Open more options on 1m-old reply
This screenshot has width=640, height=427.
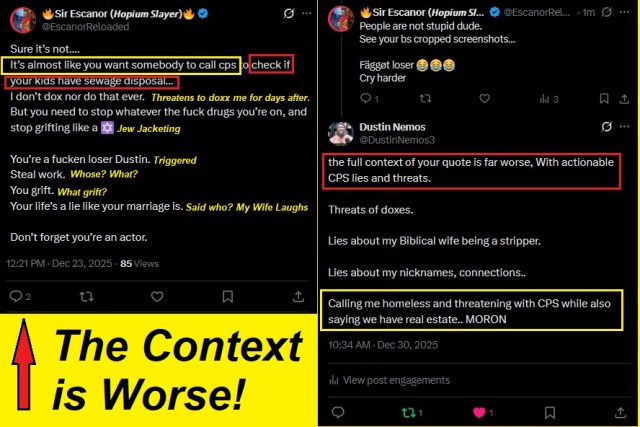624,12
